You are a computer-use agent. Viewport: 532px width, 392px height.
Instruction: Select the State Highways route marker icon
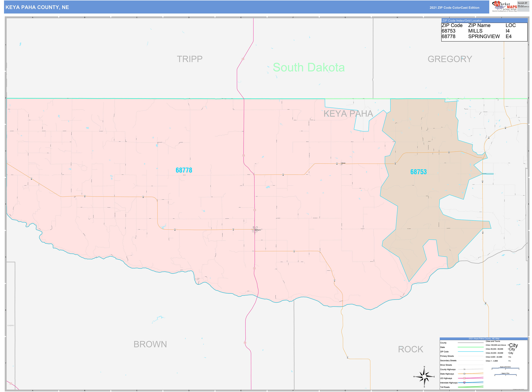tap(464, 374)
